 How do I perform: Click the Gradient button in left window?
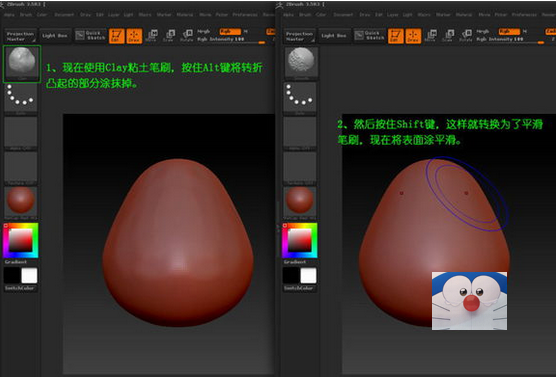[16, 262]
